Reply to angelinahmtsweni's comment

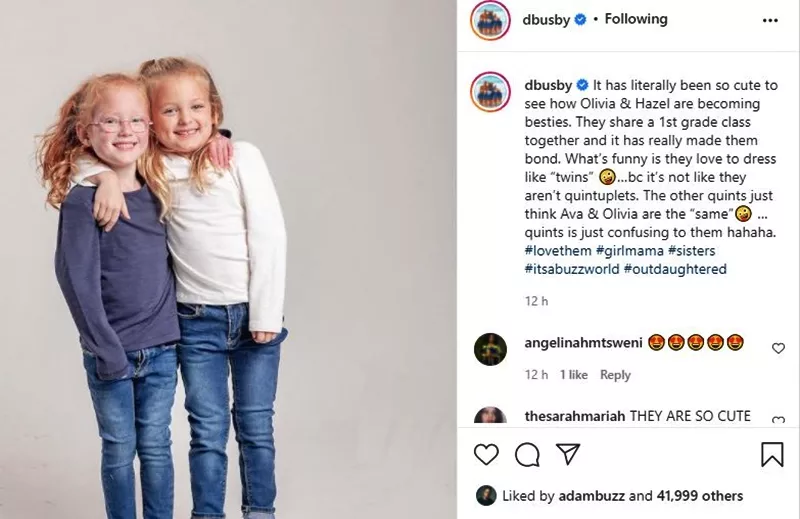[x=615, y=375]
